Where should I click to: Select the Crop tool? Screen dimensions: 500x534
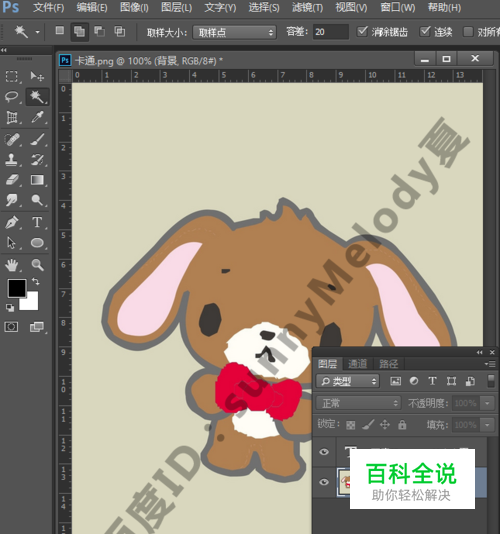coord(12,117)
